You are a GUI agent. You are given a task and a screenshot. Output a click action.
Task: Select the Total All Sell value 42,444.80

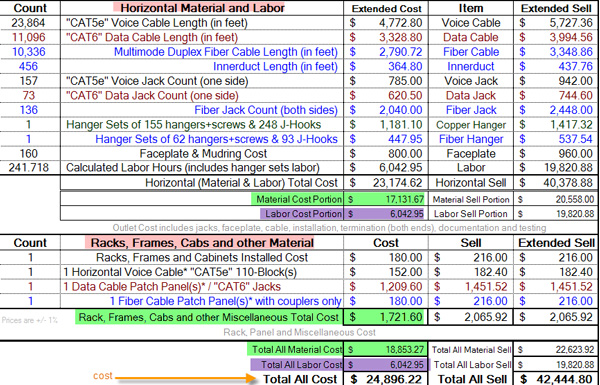(556, 379)
